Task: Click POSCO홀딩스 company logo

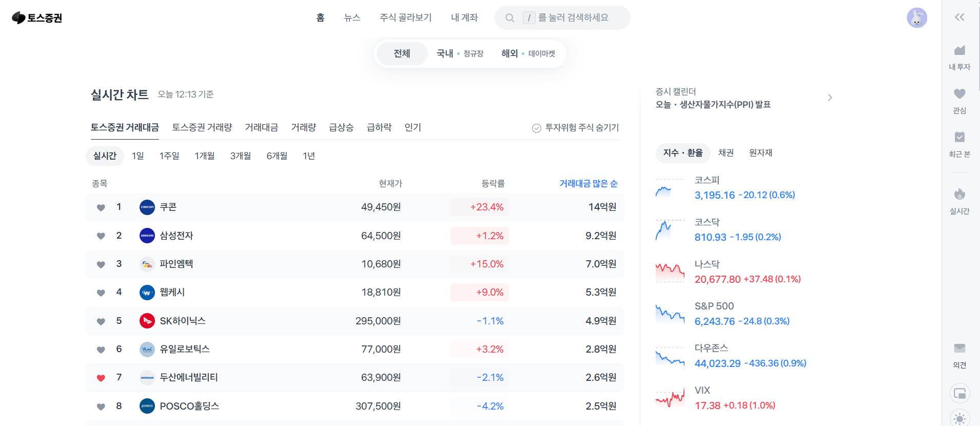Action: 147,406
